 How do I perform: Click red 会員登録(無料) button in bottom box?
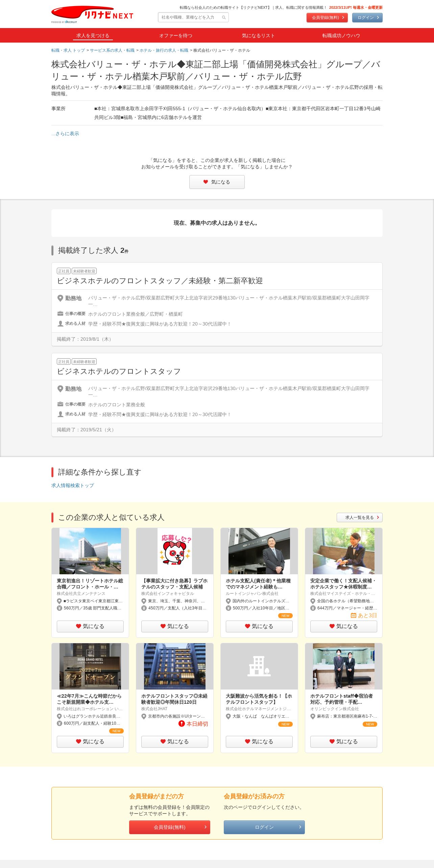170,827
